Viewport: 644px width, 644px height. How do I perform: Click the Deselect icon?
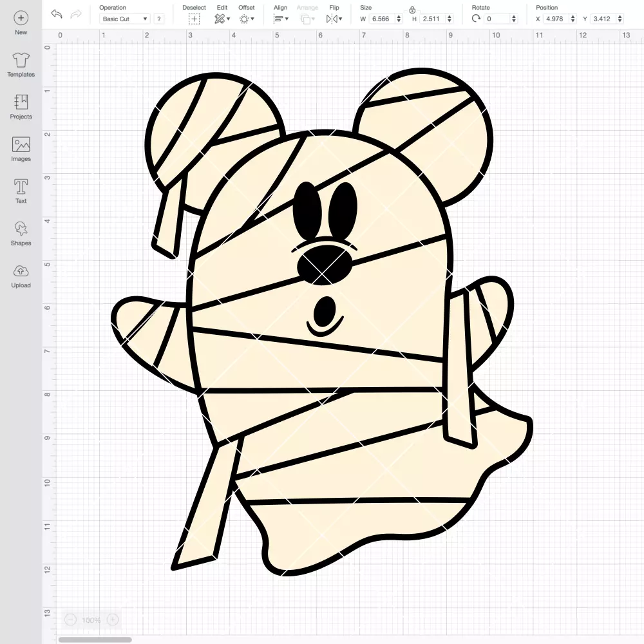coord(194,19)
